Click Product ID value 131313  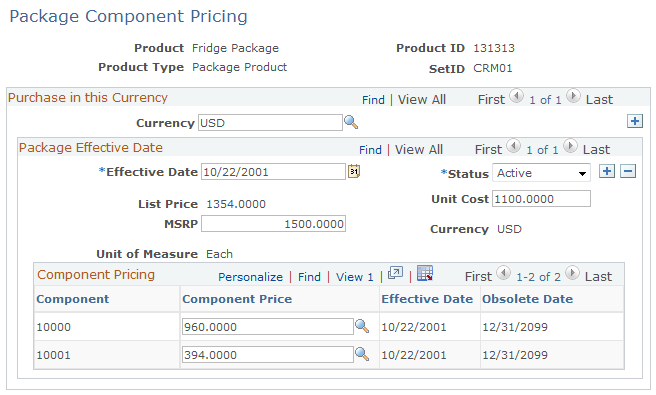click(x=494, y=48)
